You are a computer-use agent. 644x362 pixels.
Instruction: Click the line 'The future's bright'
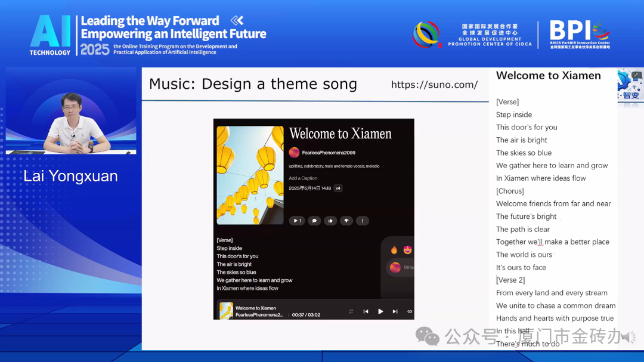click(x=526, y=216)
